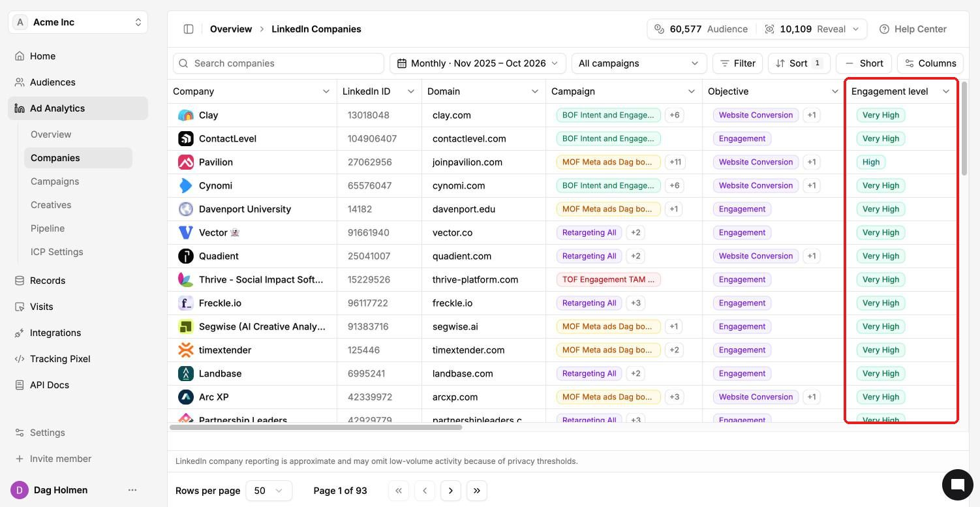Viewport: 980px width, 507px height.
Task: Open the Audience and Reveal credits dropdown
Action: tap(758, 29)
